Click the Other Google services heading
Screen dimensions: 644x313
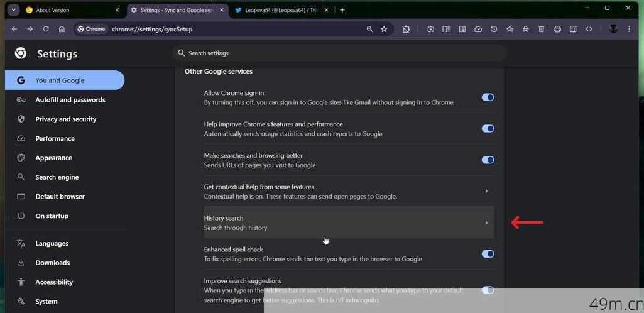tap(219, 71)
